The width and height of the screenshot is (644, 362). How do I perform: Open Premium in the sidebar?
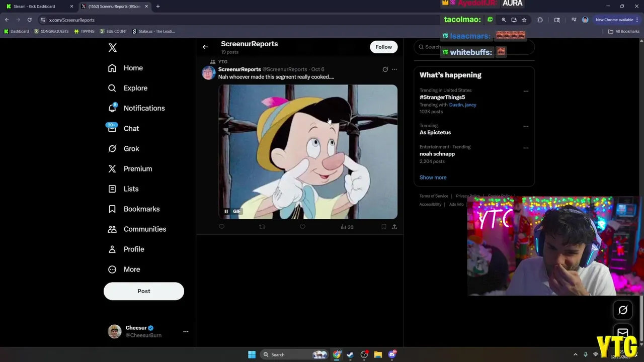click(130, 168)
